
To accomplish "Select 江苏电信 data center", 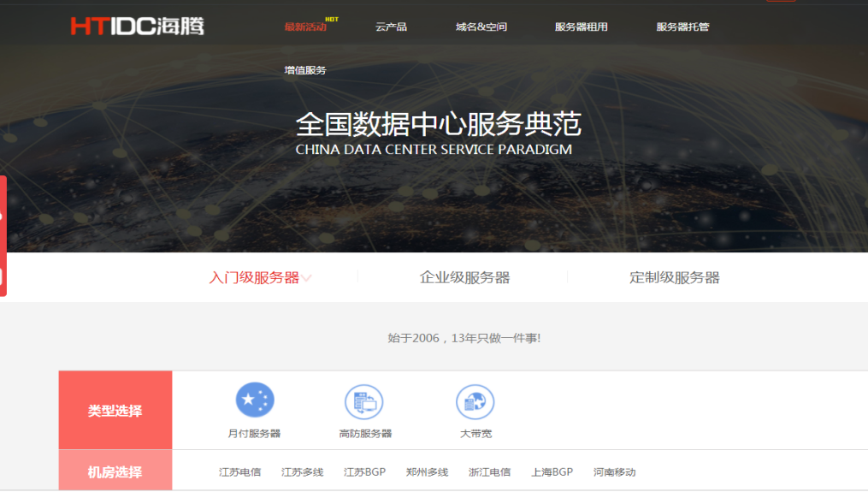I will coord(240,472).
